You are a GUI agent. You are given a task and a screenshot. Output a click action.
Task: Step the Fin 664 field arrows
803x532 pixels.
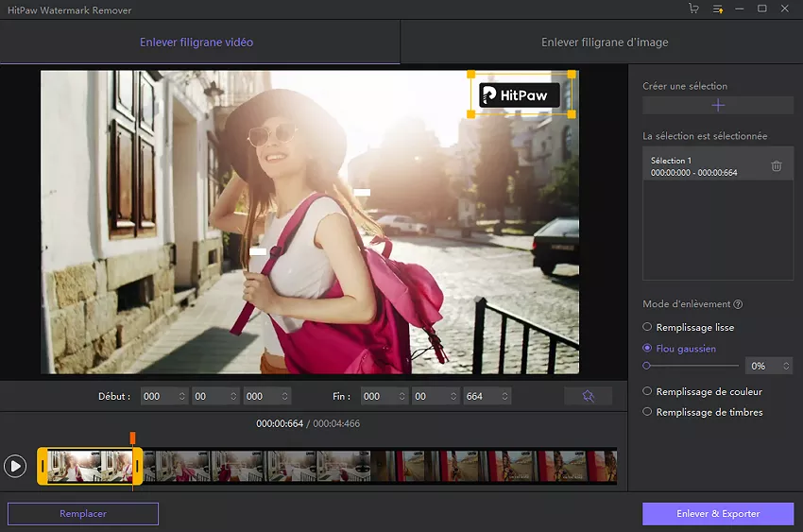pos(505,396)
